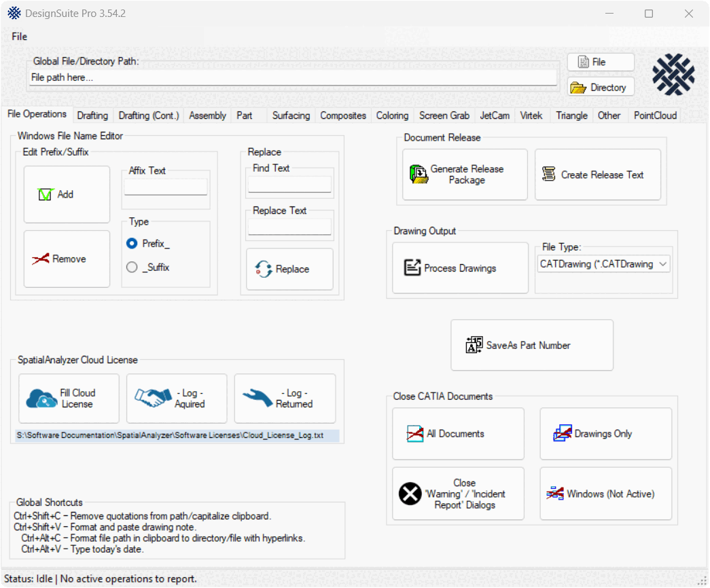Switch to the PointCloud tab
This screenshot has height=588, width=710.
tap(655, 115)
